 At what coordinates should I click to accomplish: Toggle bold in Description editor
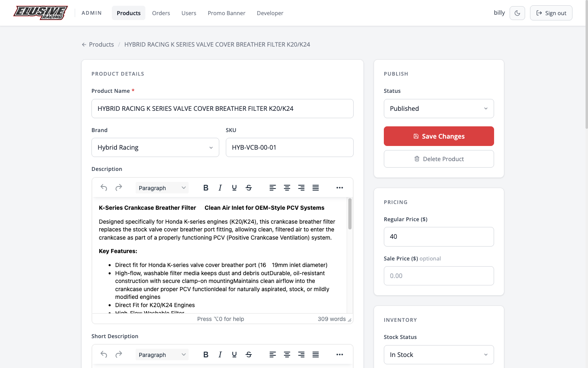pyautogui.click(x=206, y=188)
